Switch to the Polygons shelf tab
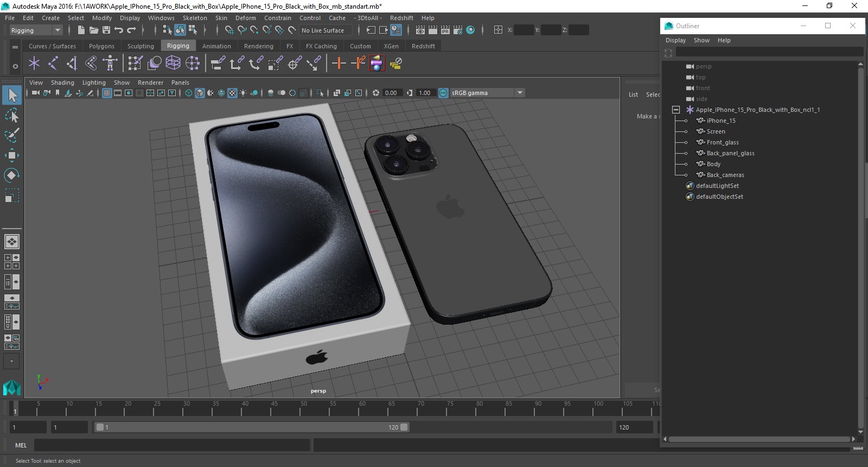This screenshot has height=467, width=868. (101, 46)
